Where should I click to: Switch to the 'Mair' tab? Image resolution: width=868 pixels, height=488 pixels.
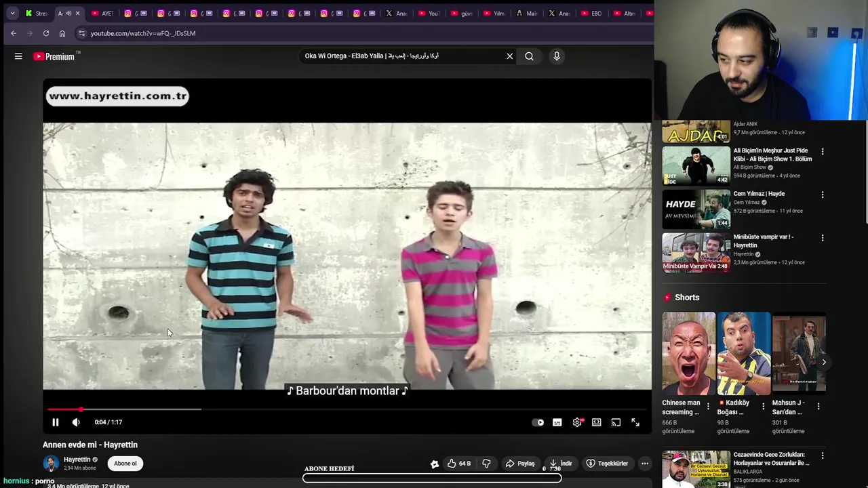[526, 14]
